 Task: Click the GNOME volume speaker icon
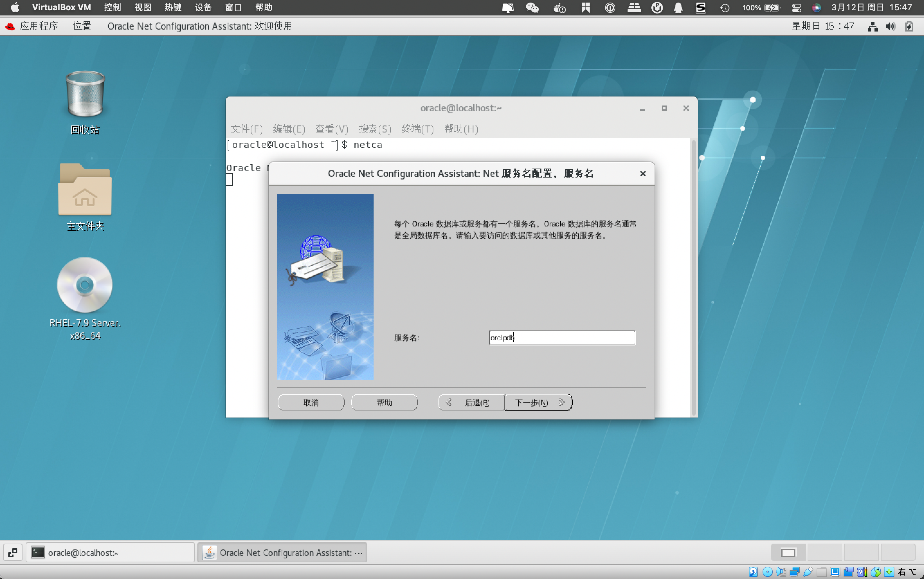(890, 26)
